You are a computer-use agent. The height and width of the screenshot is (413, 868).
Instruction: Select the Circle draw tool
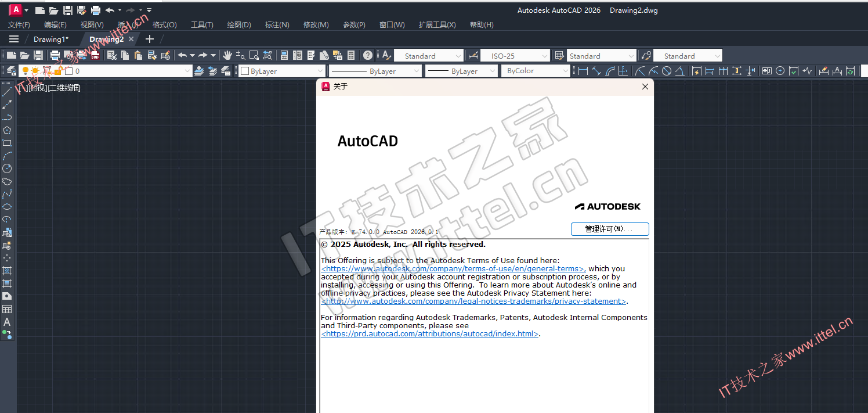(7, 168)
